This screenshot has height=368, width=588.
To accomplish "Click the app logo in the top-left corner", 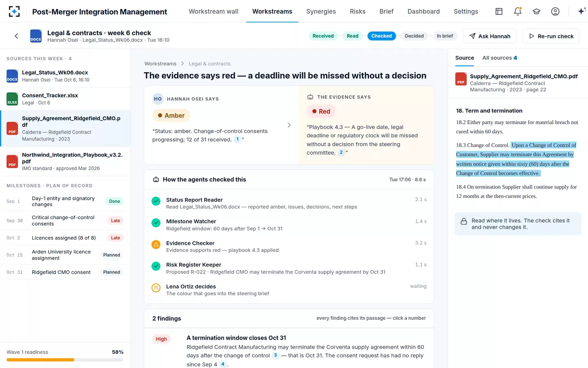I will [x=14, y=11].
